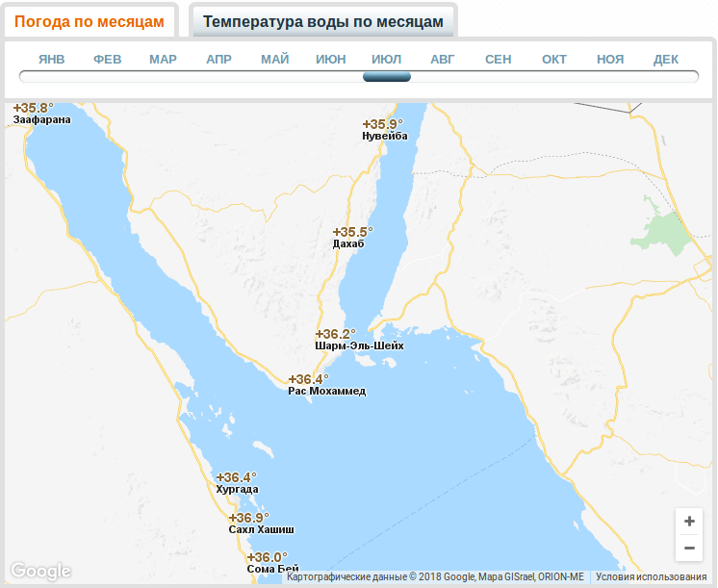This screenshot has height=588, width=718.
Task: Click the Шарм-Эль-Шейх city label
Action: pos(359,345)
